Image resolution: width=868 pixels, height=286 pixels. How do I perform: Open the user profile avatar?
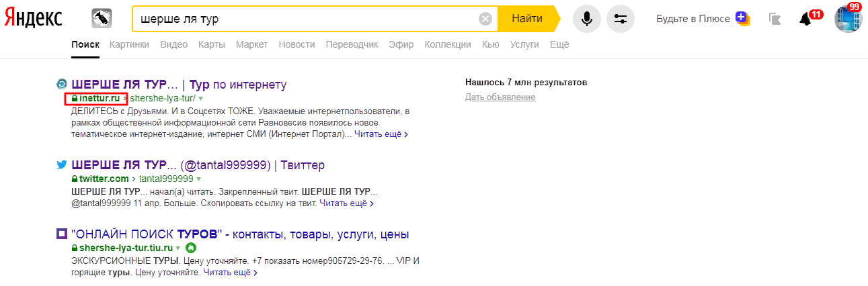[848, 18]
